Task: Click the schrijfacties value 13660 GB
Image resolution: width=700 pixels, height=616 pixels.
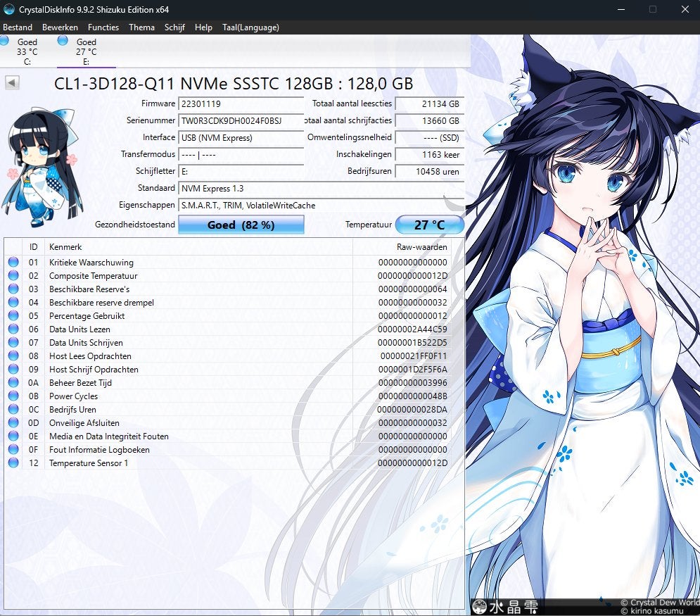Action: pos(429,120)
